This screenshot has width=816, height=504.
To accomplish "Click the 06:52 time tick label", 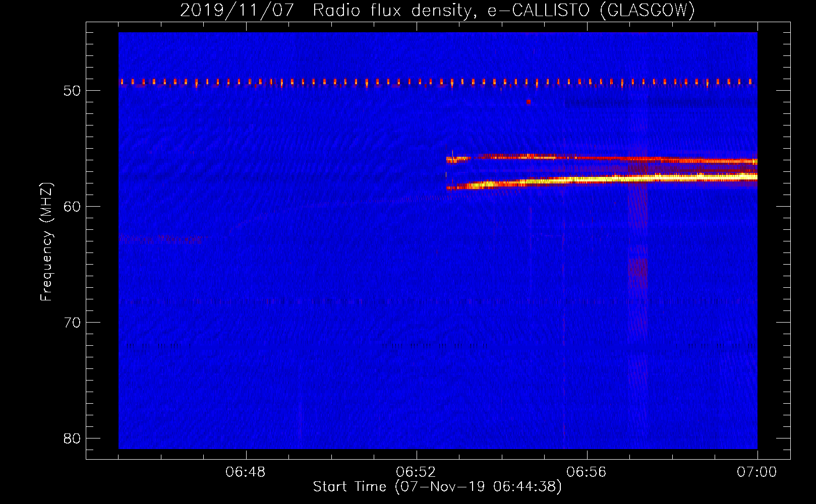I will coord(416,472).
